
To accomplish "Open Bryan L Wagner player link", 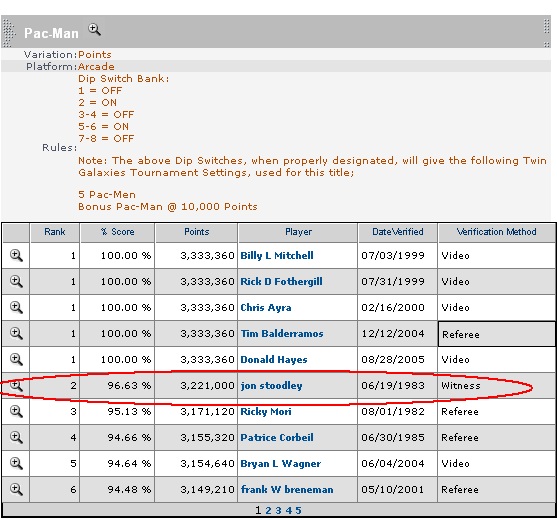I will click(281, 464).
